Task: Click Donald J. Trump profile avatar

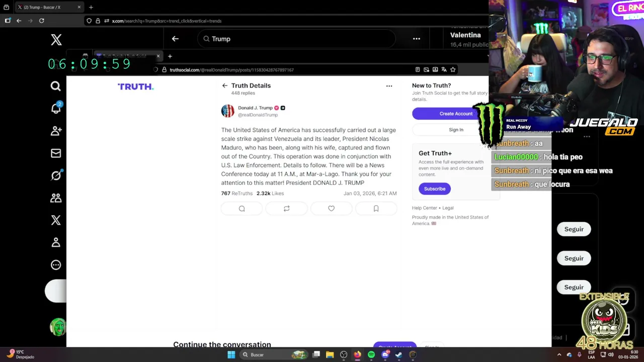Action: [228, 111]
